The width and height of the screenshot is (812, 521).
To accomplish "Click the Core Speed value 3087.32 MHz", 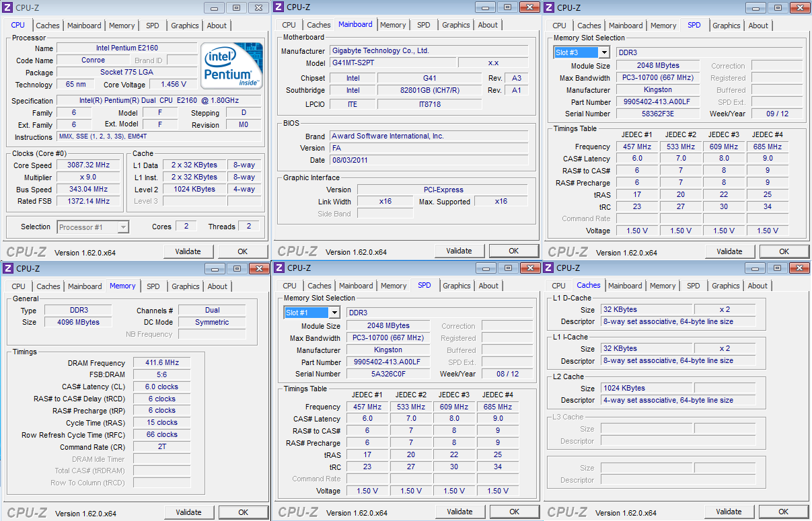I will [x=88, y=165].
